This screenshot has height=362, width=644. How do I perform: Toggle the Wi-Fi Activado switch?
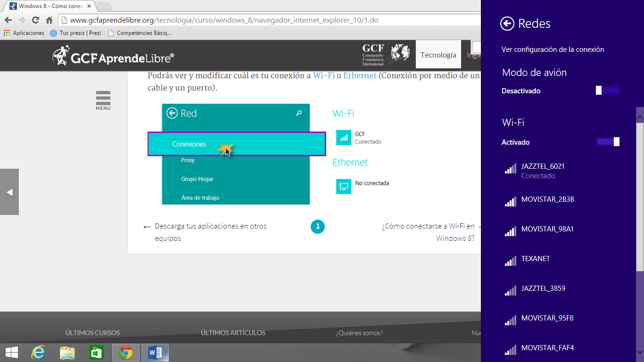point(608,142)
